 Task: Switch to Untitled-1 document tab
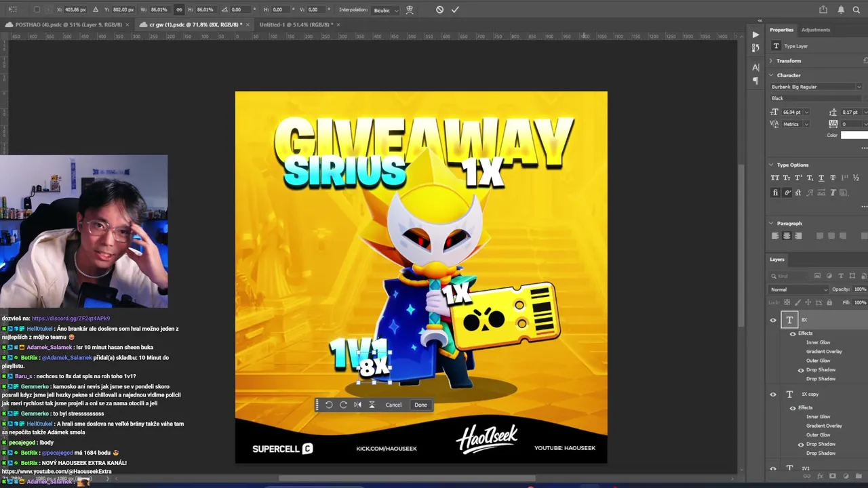point(296,24)
